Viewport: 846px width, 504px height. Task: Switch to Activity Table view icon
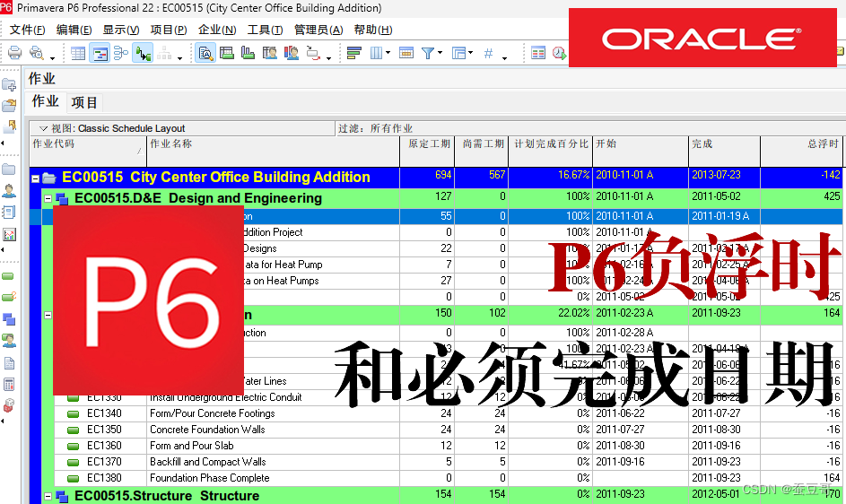78,53
